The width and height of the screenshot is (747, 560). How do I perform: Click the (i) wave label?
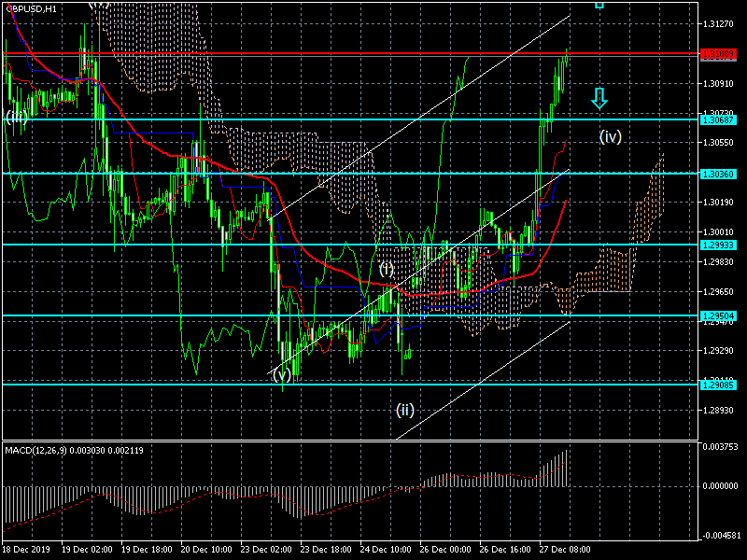coord(387,270)
